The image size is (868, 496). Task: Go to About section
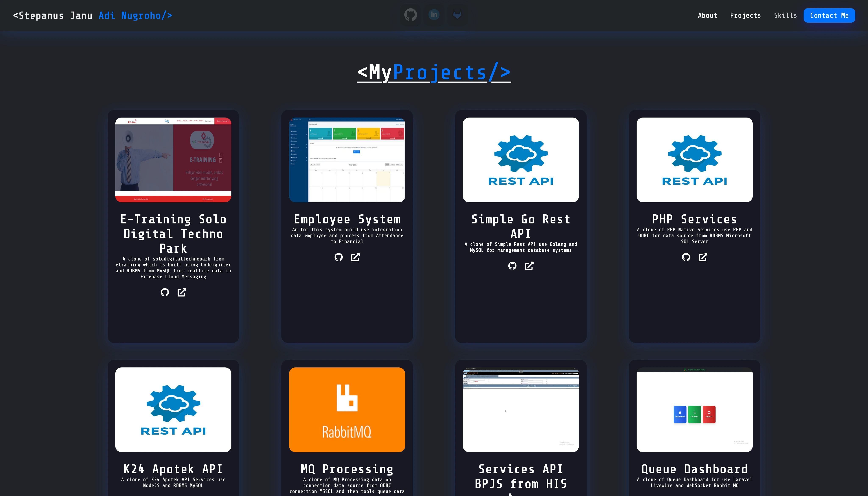708,15
